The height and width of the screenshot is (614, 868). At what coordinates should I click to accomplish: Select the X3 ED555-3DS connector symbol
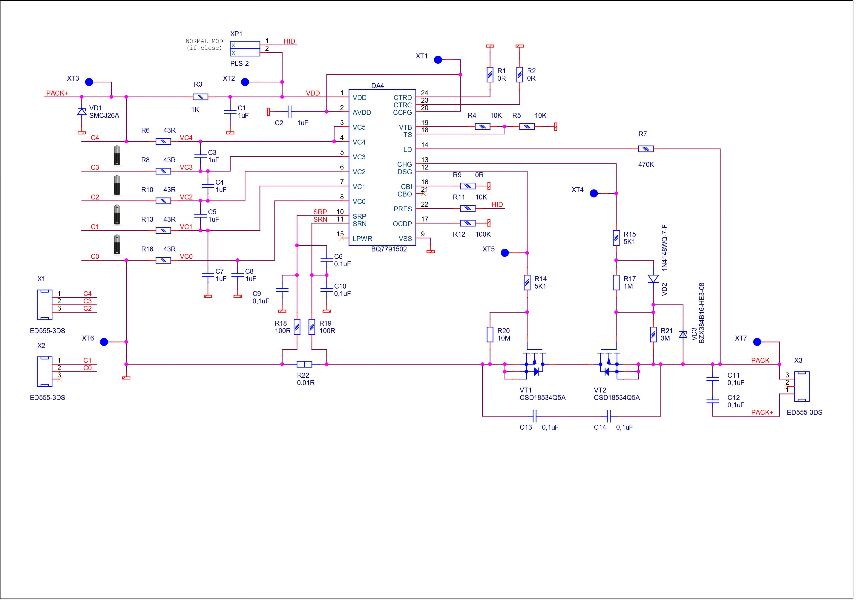[x=801, y=386]
